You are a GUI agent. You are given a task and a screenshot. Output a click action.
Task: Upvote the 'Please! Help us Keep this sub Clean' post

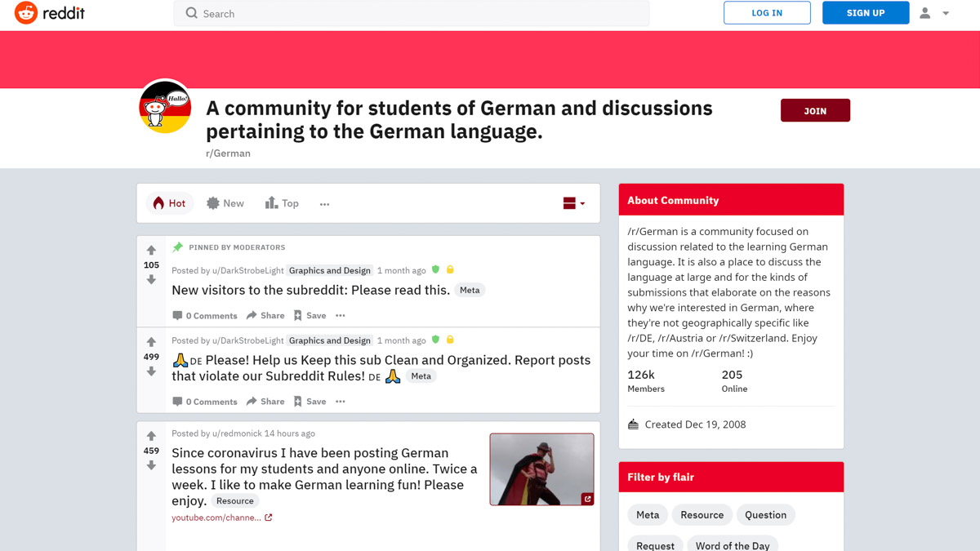pyautogui.click(x=151, y=342)
